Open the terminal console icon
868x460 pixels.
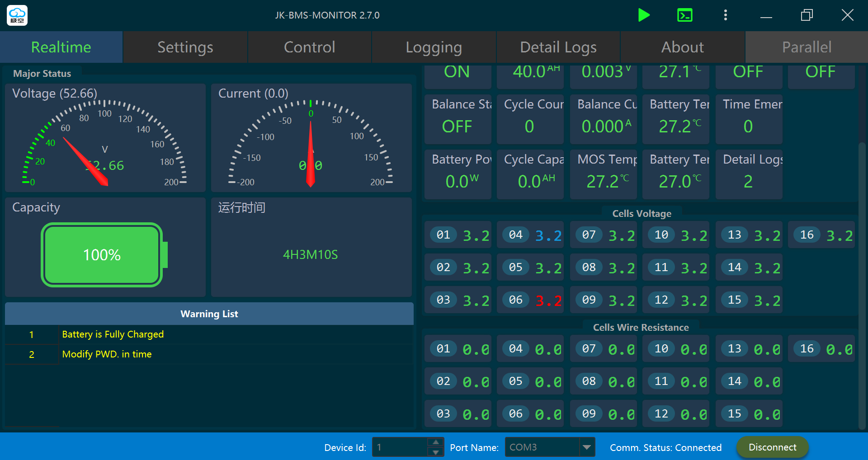coord(684,15)
